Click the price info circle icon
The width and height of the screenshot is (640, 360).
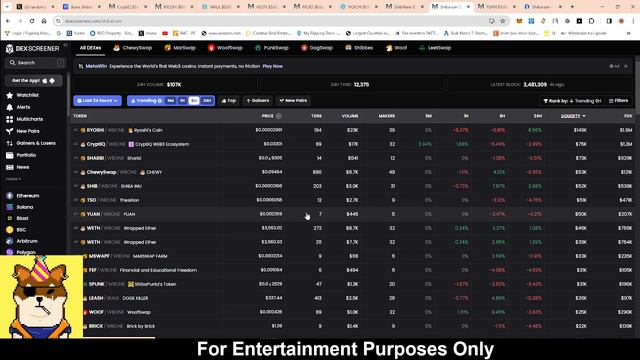pyautogui.click(x=279, y=116)
